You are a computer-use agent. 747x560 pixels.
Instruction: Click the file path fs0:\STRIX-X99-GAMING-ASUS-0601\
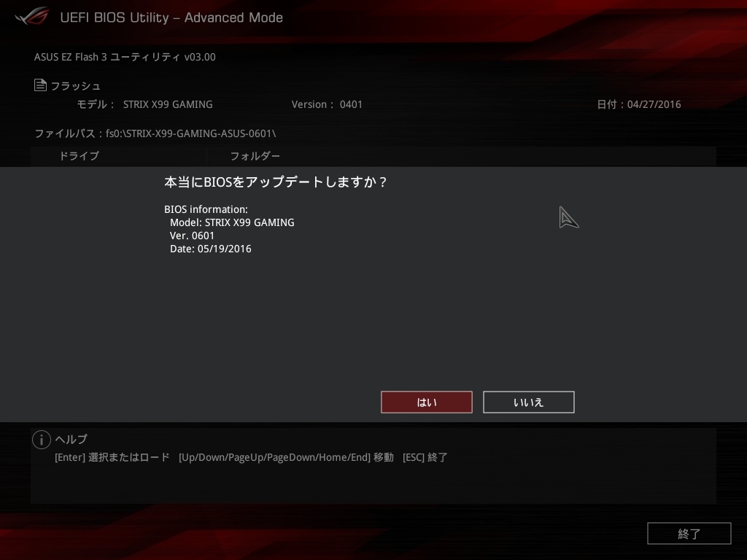tap(190, 133)
